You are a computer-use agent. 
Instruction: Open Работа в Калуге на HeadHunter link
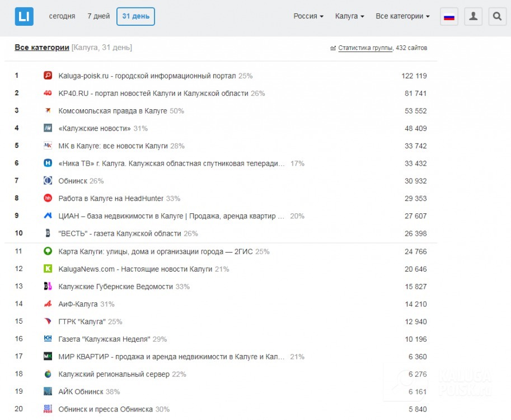click(111, 199)
